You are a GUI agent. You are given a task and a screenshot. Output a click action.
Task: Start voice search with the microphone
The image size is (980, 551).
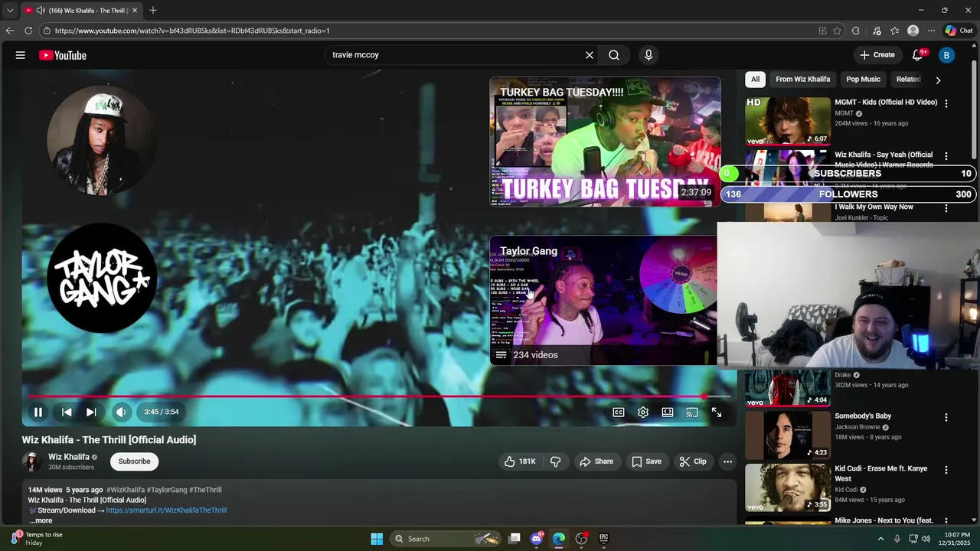tap(648, 55)
